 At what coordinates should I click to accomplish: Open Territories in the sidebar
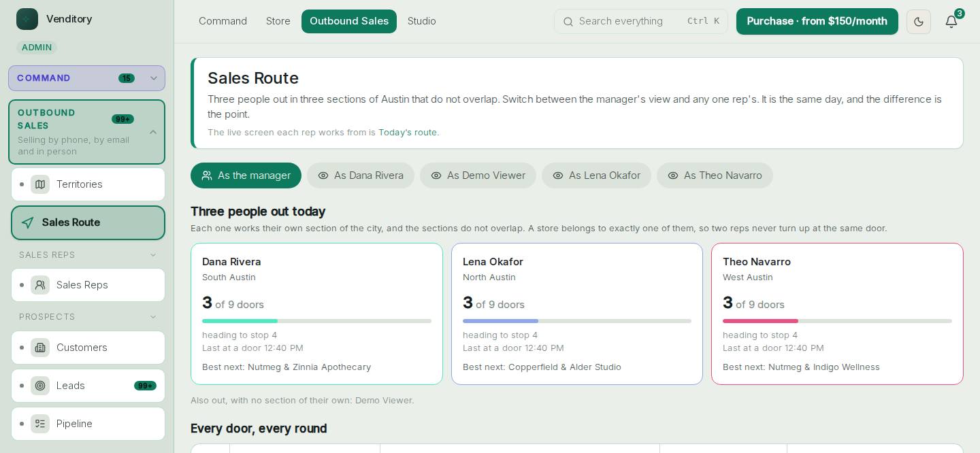point(88,184)
